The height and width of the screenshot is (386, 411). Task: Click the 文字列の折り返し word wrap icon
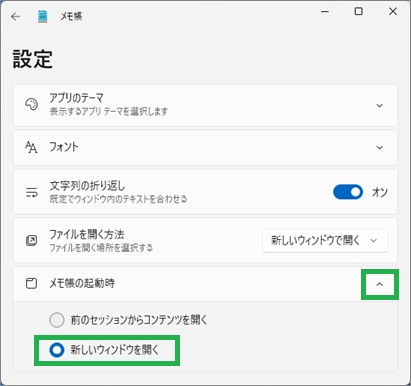coord(31,192)
